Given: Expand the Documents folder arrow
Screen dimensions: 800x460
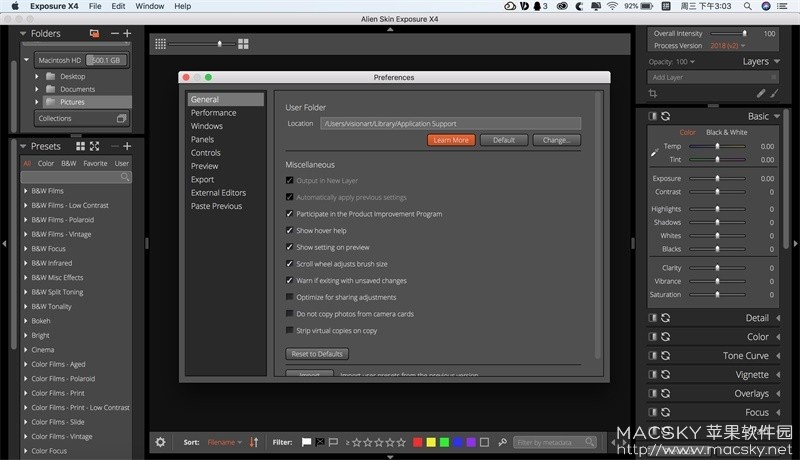Looking at the screenshot, I should point(37,89).
